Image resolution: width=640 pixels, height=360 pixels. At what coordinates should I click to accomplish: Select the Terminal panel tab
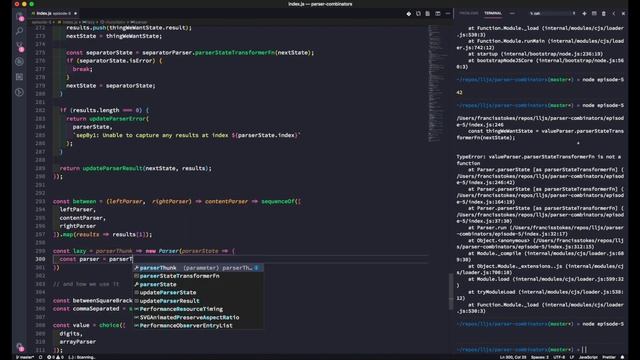(493, 13)
